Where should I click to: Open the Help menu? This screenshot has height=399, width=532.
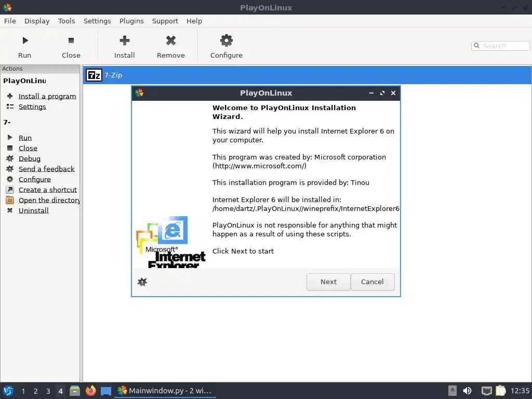[194, 21]
